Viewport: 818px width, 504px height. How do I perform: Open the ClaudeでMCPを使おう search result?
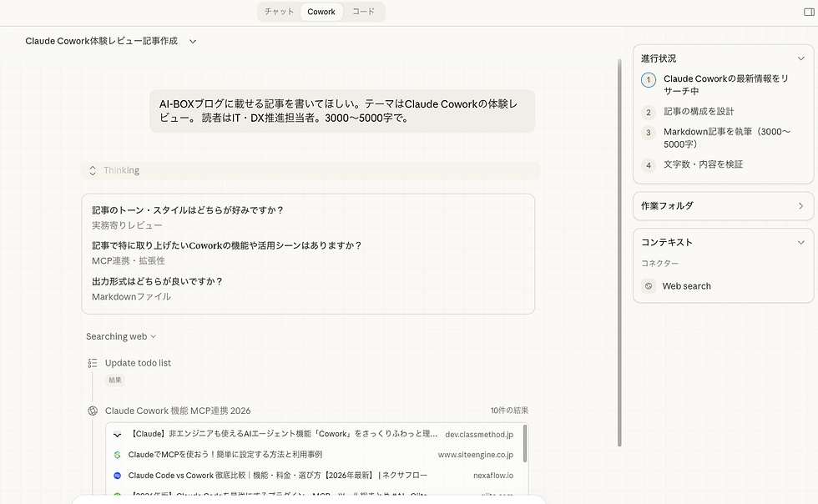pyautogui.click(x=225, y=455)
